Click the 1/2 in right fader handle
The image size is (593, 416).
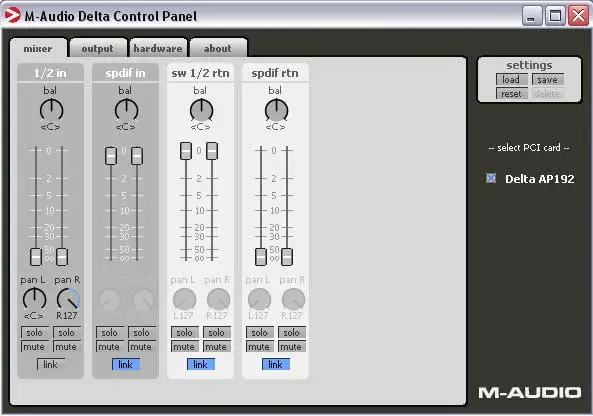pos(62,257)
